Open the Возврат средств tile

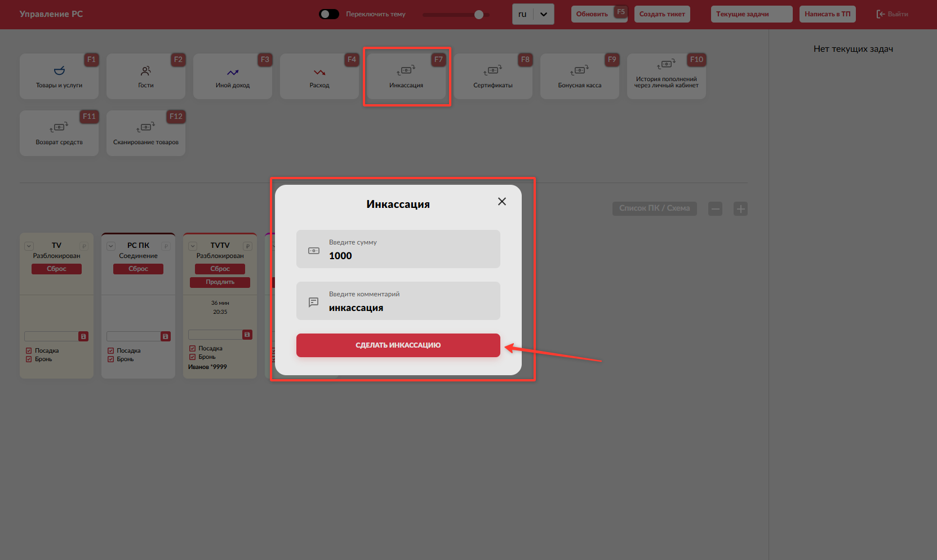[59, 134]
